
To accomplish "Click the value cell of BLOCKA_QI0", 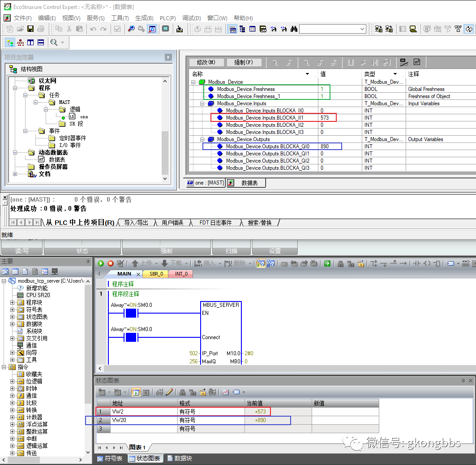I will tap(340, 146).
